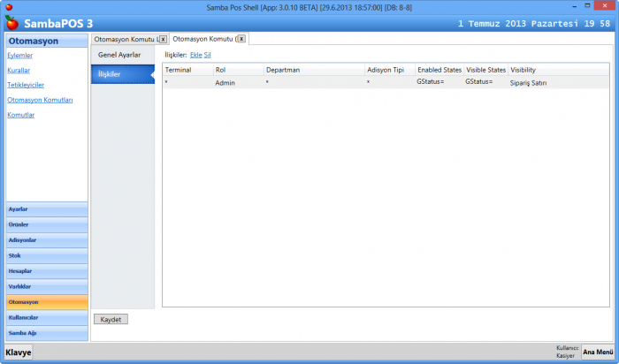The image size is (619, 364).
Task: Open the Eylemler link in sidebar
Action: coord(19,55)
